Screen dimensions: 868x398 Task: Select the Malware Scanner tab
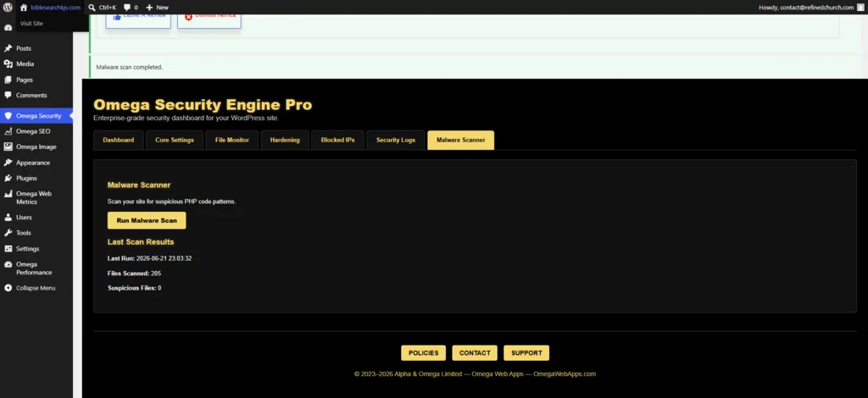click(x=460, y=140)
